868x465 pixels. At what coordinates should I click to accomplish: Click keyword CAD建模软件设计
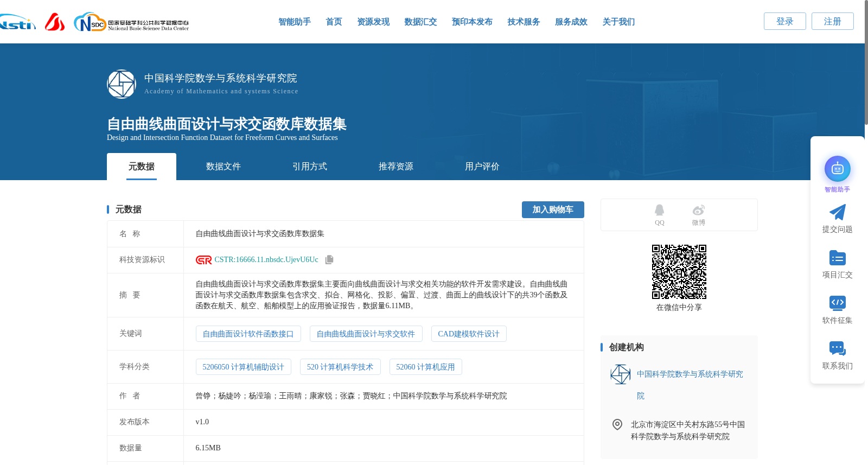469,334
